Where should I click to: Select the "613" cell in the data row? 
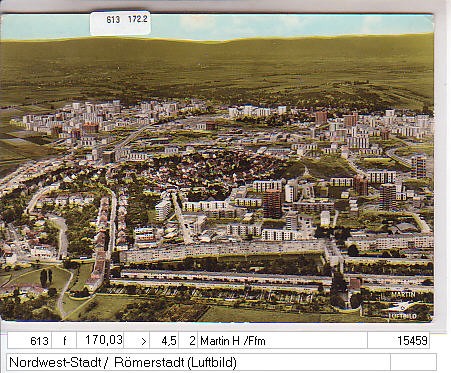click(x=29, y=340)
